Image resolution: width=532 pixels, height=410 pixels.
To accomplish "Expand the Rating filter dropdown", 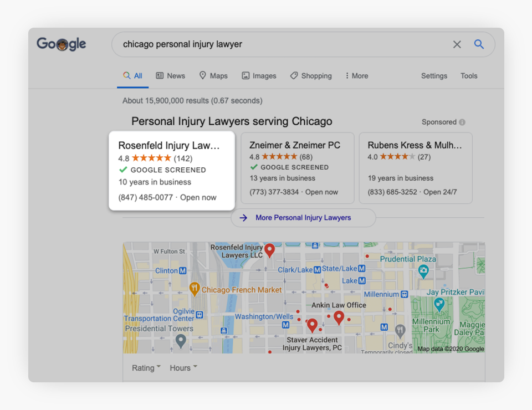I will click(x=146, y=368).
